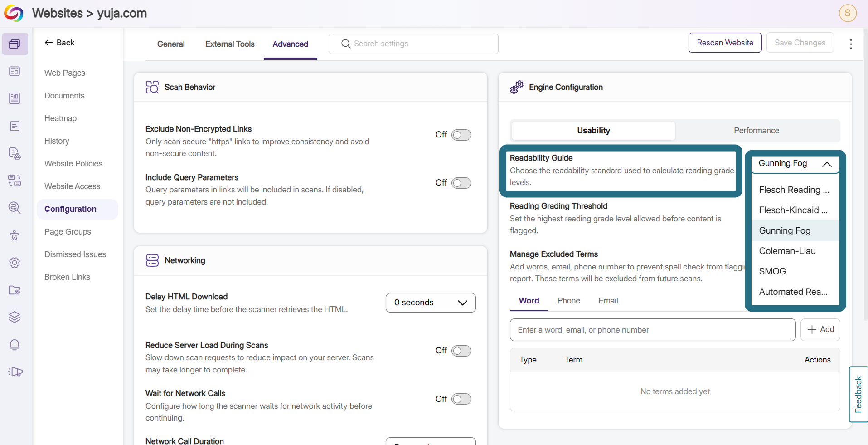868x445 pixels.
Task: Open Documents in side menu
Action: 64,96
